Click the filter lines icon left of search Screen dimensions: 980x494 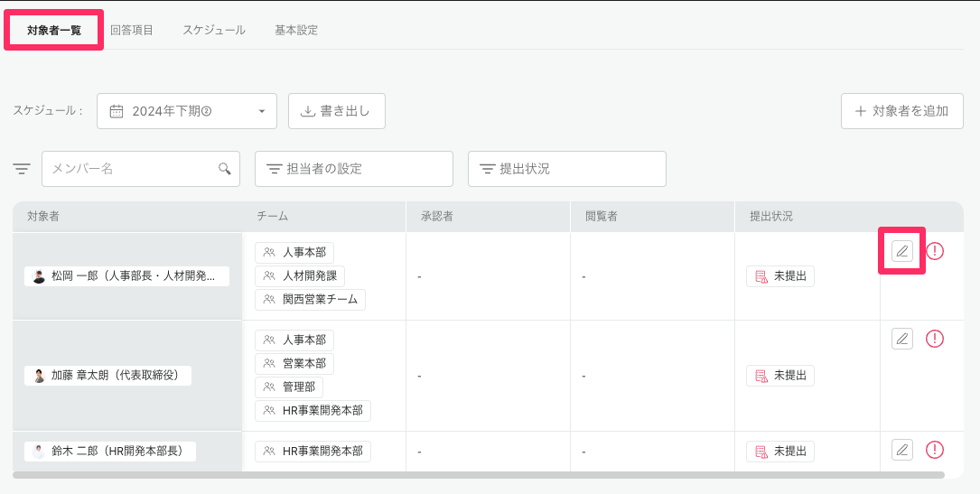(22, 169)
